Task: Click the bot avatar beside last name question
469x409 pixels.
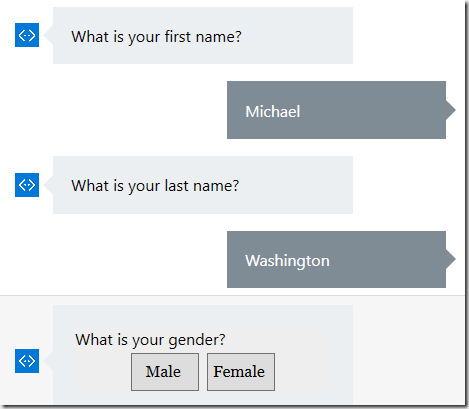Action: (27, 185)
